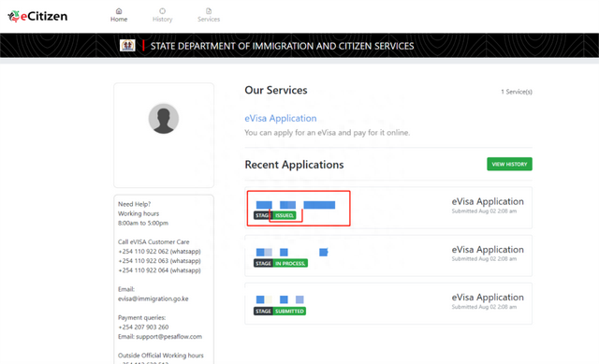Click the support@pesaflow.com email address
599x364 pixels.
[168, 337]
